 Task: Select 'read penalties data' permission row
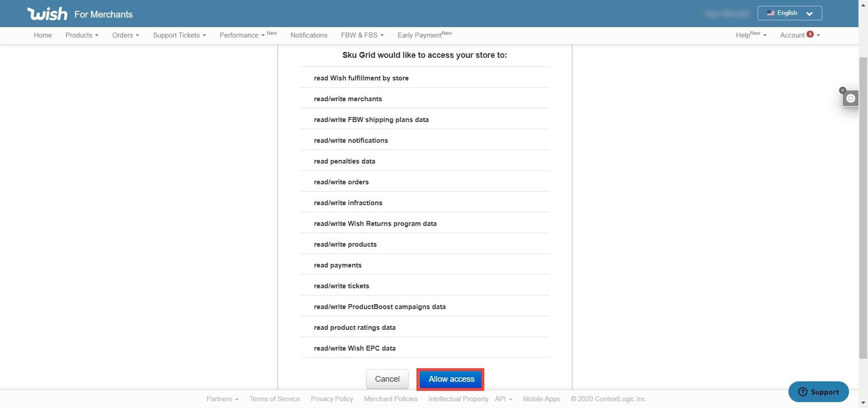(x=425, y=161)
